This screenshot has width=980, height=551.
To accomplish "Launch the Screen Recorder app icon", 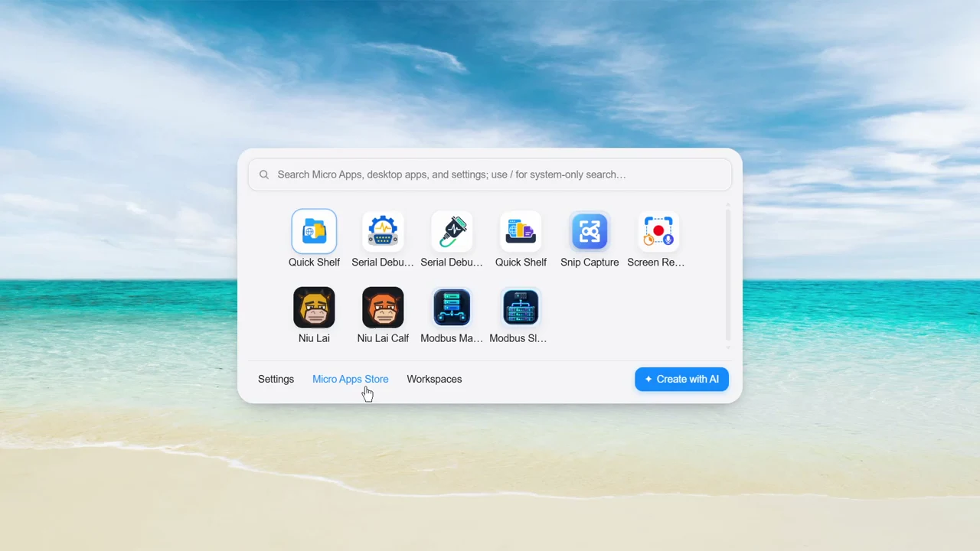I will (658, 231).
